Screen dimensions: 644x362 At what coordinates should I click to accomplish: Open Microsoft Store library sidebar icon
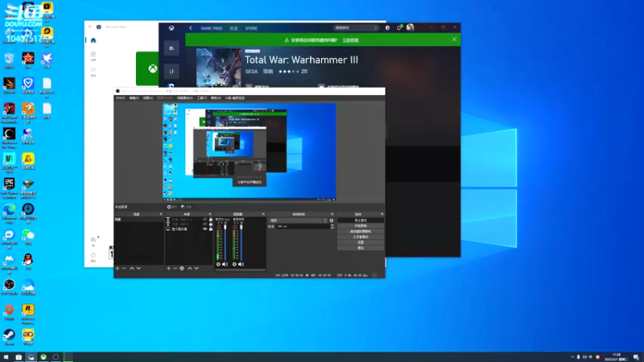[93, 241]
